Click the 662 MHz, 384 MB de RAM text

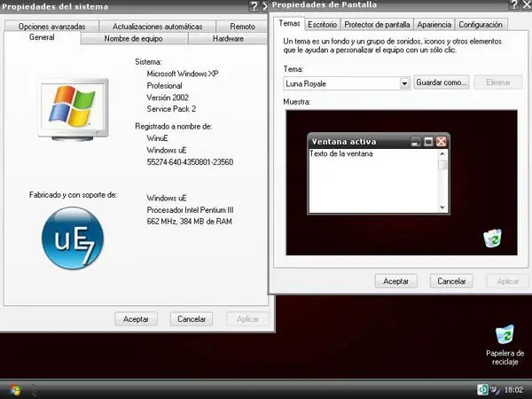pos(190,222)
